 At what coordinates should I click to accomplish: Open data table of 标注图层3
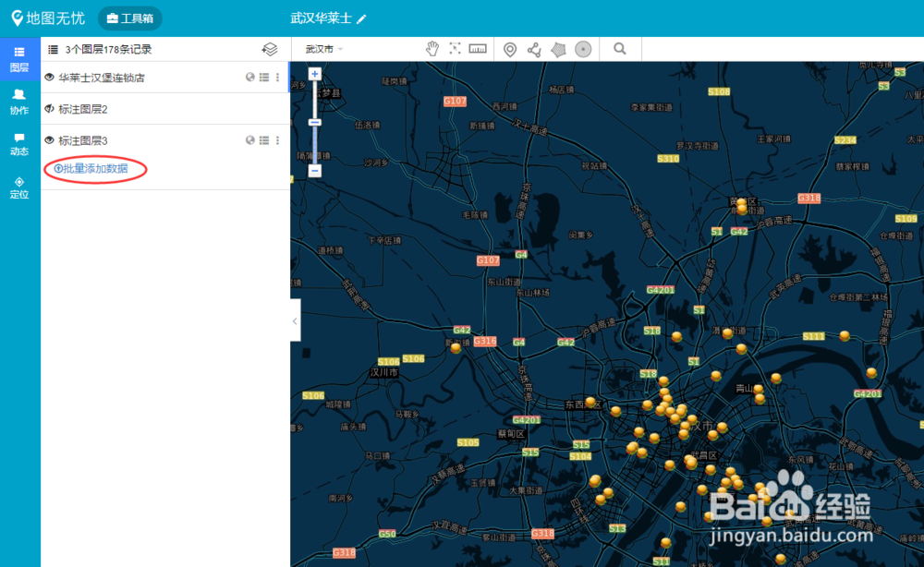click(264, 140)
